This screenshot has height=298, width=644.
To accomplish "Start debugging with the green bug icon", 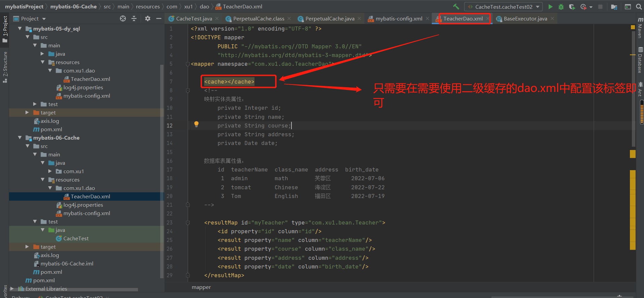I will tap(561, 7).
